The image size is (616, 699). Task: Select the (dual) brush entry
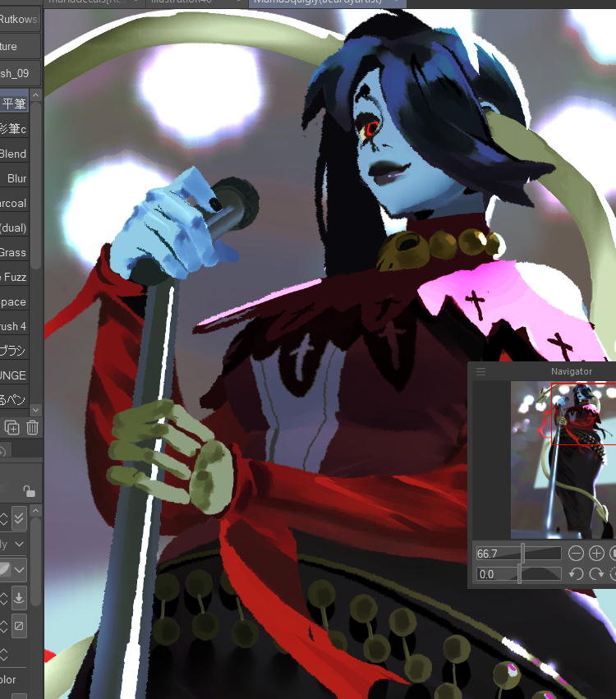coord(14,228)
